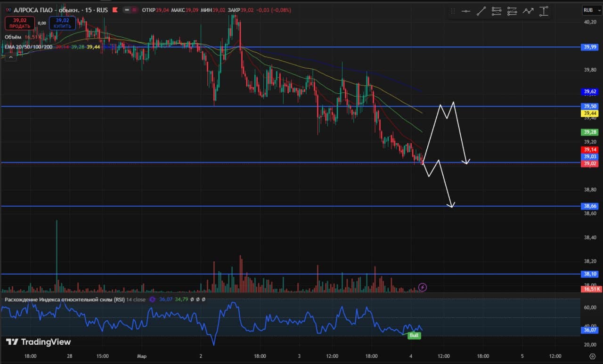Click the purple RSI status circle

click(x=152, y=299)
